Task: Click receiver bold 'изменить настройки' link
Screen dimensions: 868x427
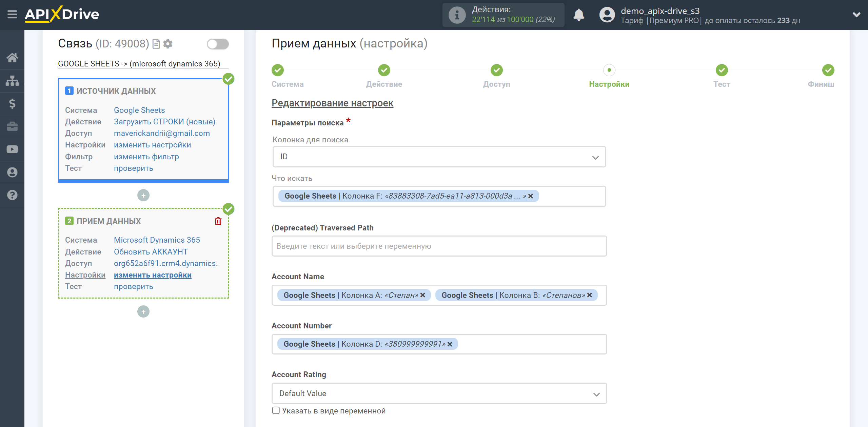Action: coord(153,275)
